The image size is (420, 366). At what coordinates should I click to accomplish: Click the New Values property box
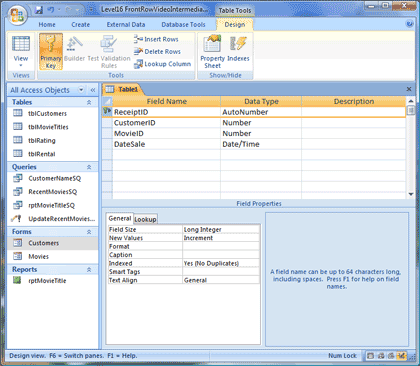pos(221,238)
